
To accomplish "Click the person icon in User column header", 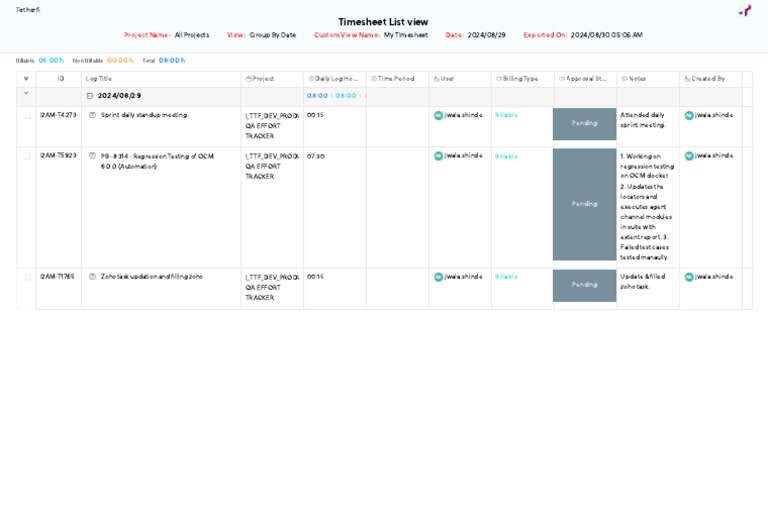I will [436, 79].
